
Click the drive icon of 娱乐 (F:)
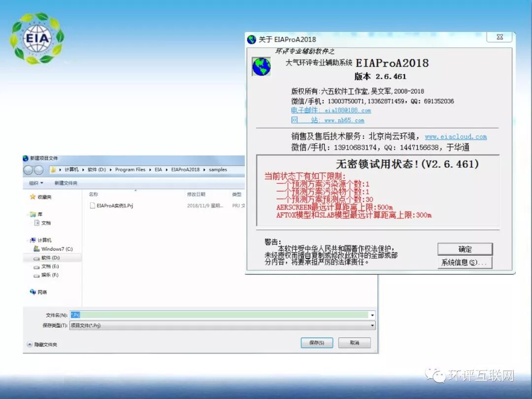pos(36,275)
